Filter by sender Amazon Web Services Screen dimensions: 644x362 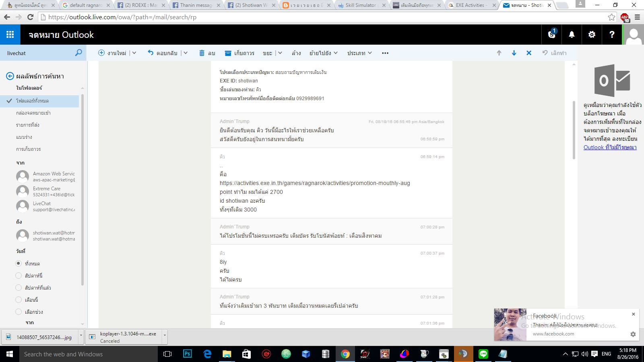(x=45, y=177)
